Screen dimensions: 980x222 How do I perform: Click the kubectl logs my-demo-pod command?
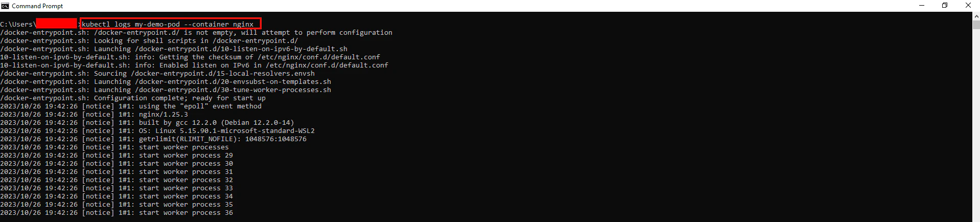pos(168,24)
